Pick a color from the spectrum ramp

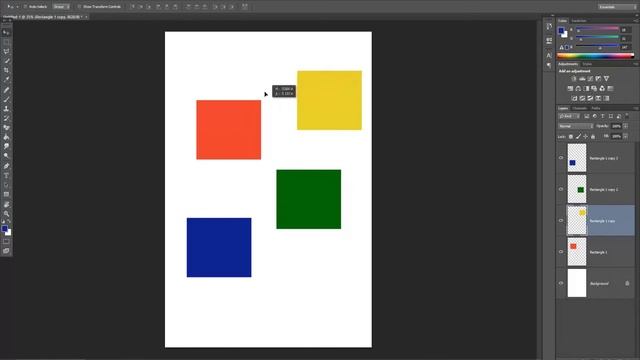[x=596, y=56]
